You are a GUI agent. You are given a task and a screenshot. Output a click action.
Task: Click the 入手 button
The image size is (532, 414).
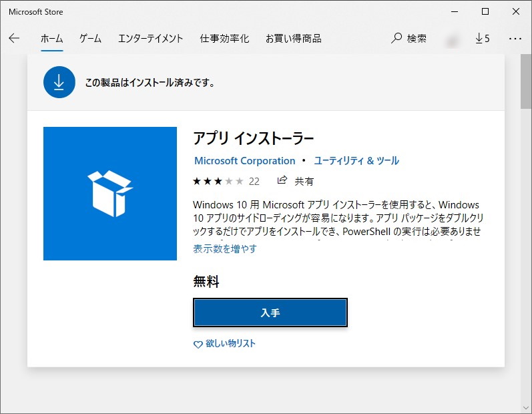(x=270, y=313)
